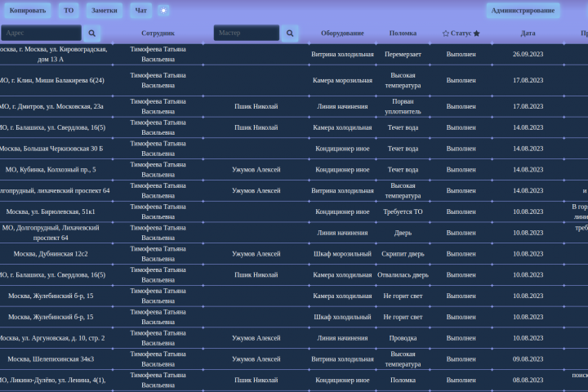Viewport: 588px width, 392px height.
Task: Click the 'Перемерзает' breakdown cell
Action: tap(403, 54)
